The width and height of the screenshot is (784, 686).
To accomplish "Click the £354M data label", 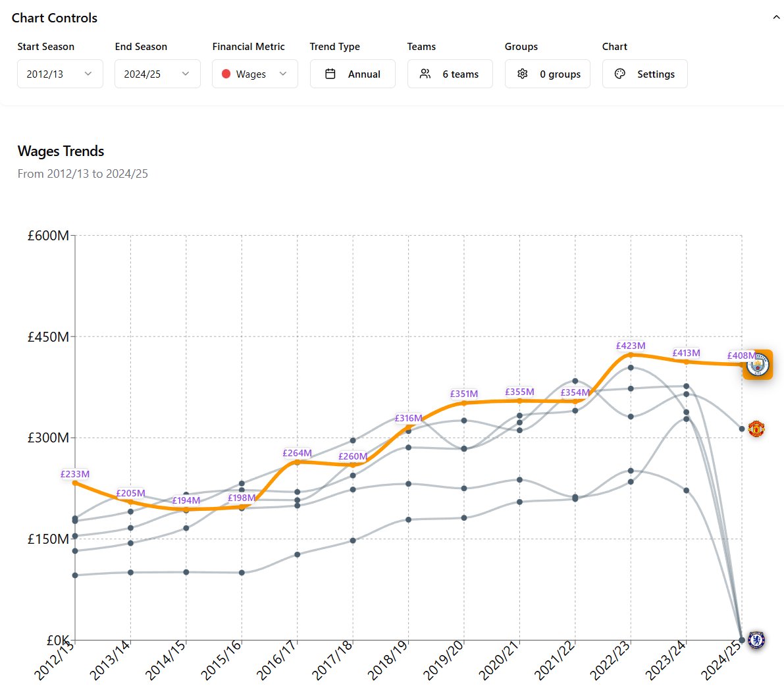I will [575, 392].
